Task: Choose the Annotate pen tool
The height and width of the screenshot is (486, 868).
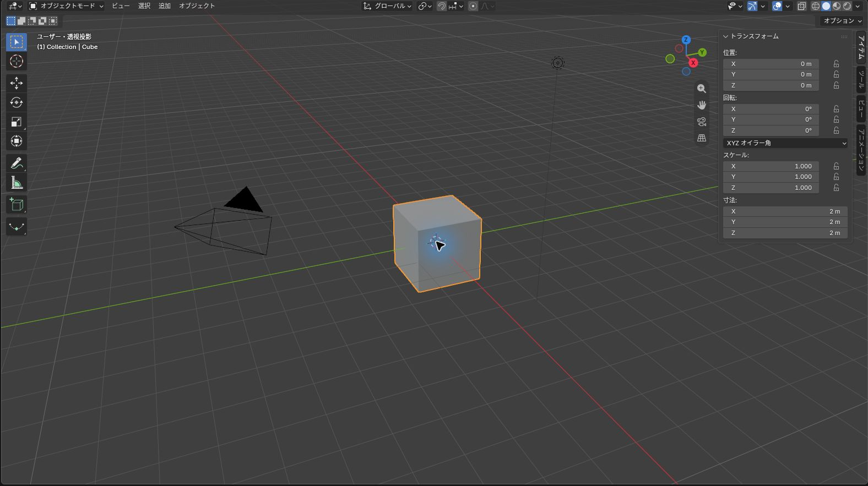Action: click(x=17, y=163)
